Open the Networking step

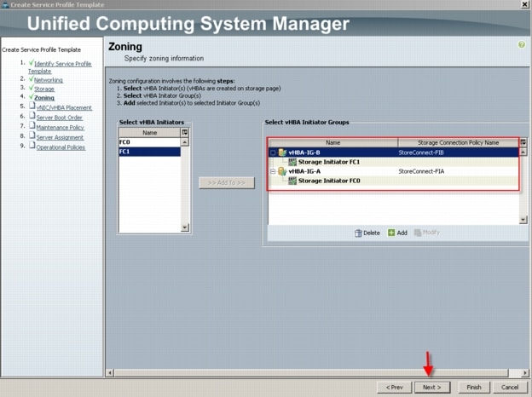(49, 80)
